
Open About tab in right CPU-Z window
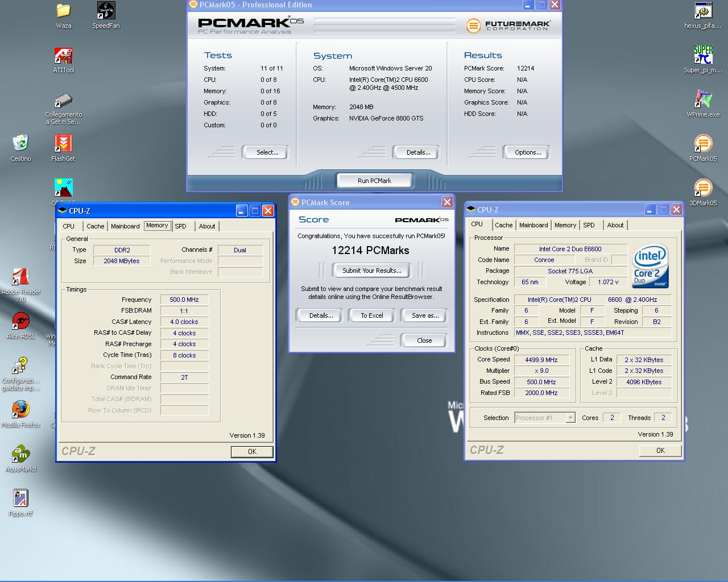click(615, 225)
